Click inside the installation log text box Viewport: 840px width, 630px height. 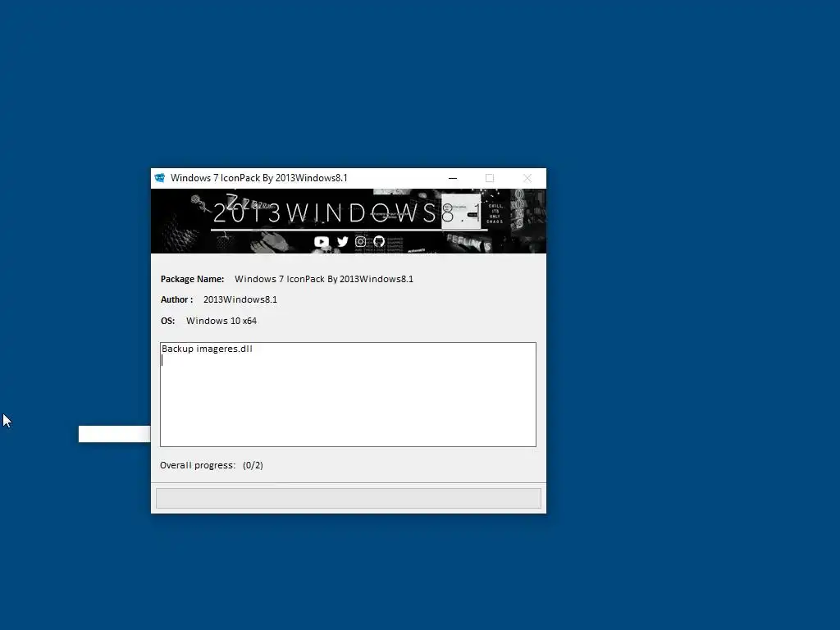coord(348,395)
